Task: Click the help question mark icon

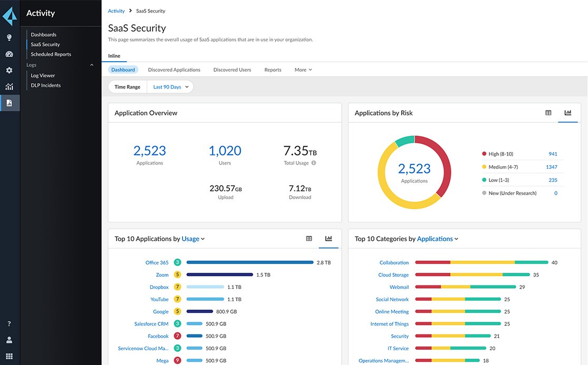Action: (x=8, y=323)
